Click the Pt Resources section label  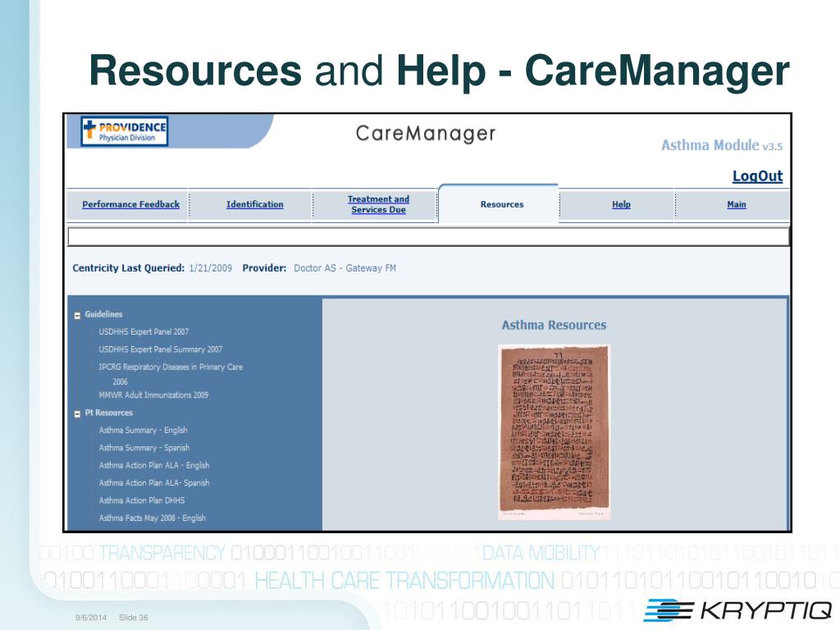[x=109, y=413]
